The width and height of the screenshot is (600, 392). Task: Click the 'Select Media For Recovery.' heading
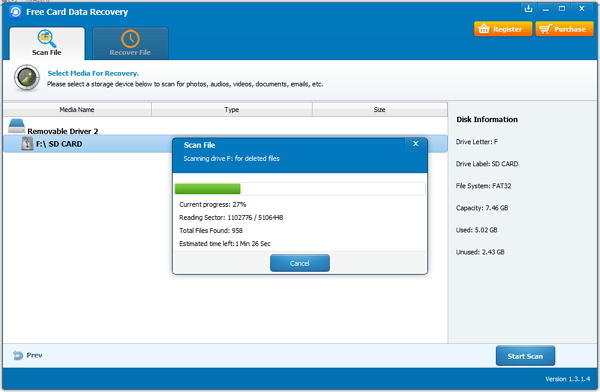click(93, 73)
